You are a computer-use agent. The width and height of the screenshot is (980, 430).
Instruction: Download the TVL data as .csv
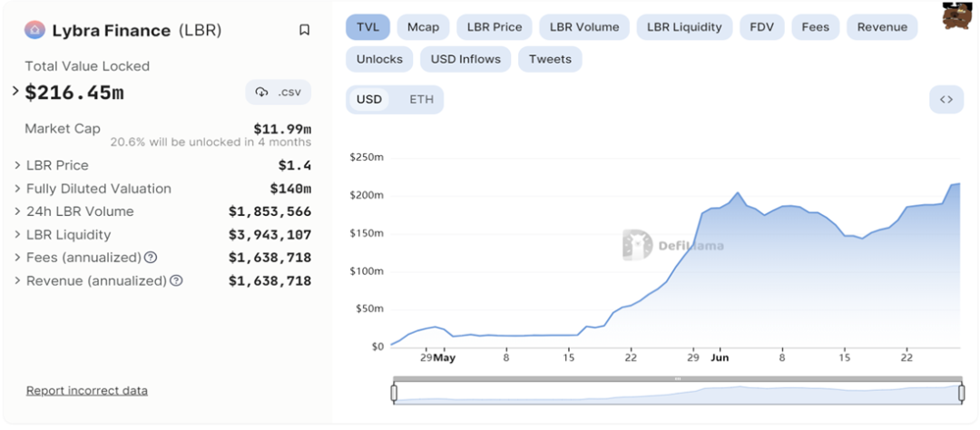pos(278,93)
